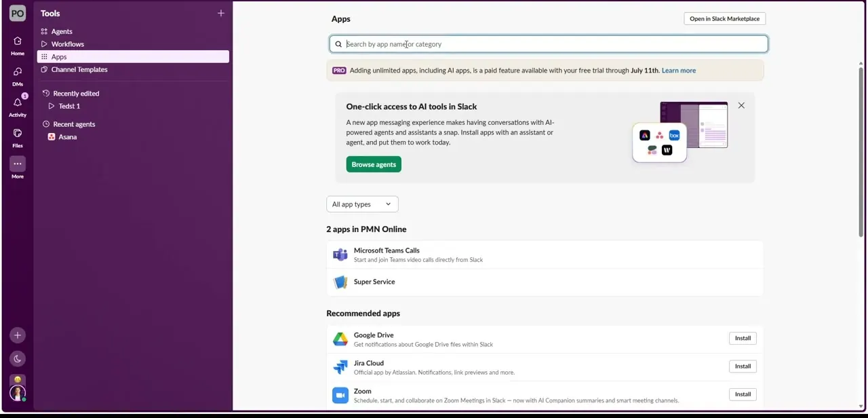Open the All app types dropdown
The height and width of the screenshot is (418, 868).
[362, 204]
